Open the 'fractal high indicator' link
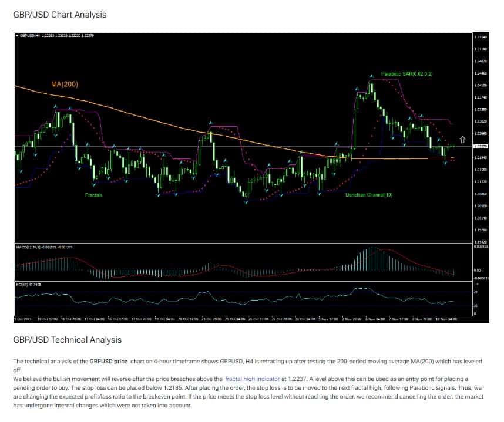The width and height of the screenshot is (504, 422). coord(253,379)
